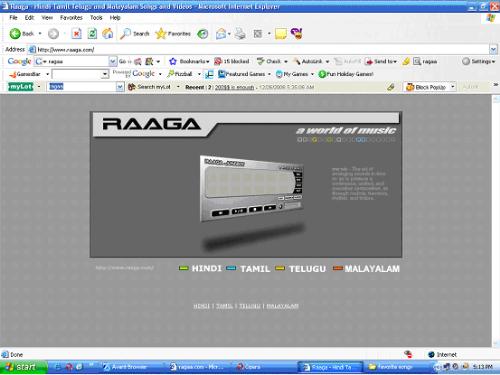Open Google toolbar Settings
500x375 pixels.
pyautogui.click(x=478, y=61)
